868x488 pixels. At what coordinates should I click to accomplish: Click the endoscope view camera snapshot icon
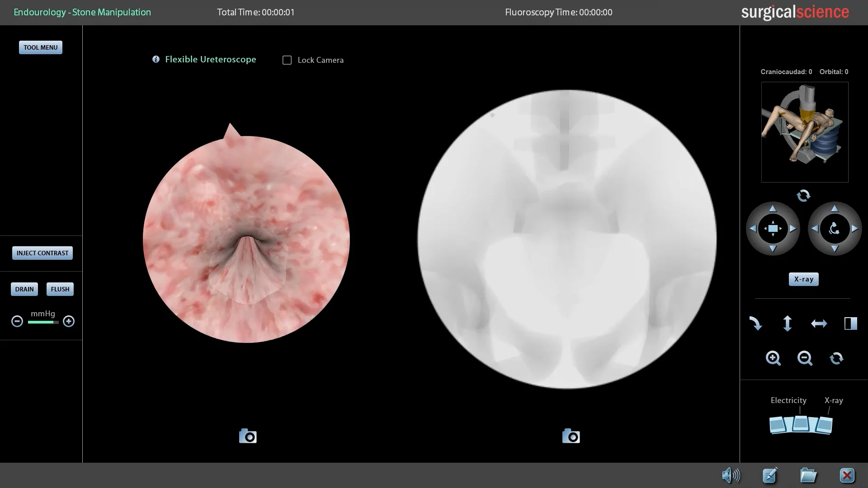tap(248, 436)
